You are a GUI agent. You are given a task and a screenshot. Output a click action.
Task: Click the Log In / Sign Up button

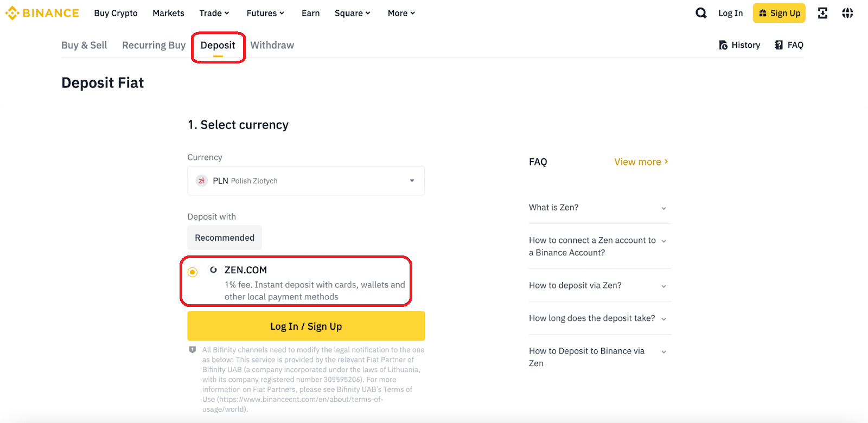[x=306, y=326]
